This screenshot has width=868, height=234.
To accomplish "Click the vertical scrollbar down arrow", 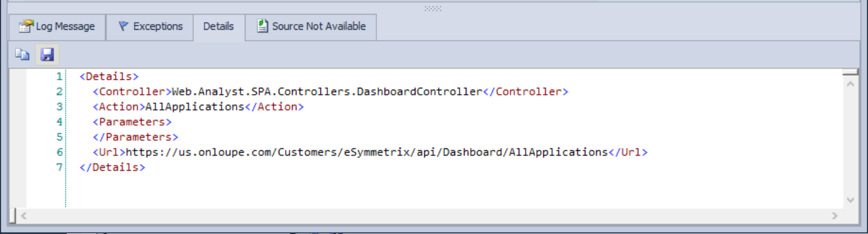I will (850, 200).
